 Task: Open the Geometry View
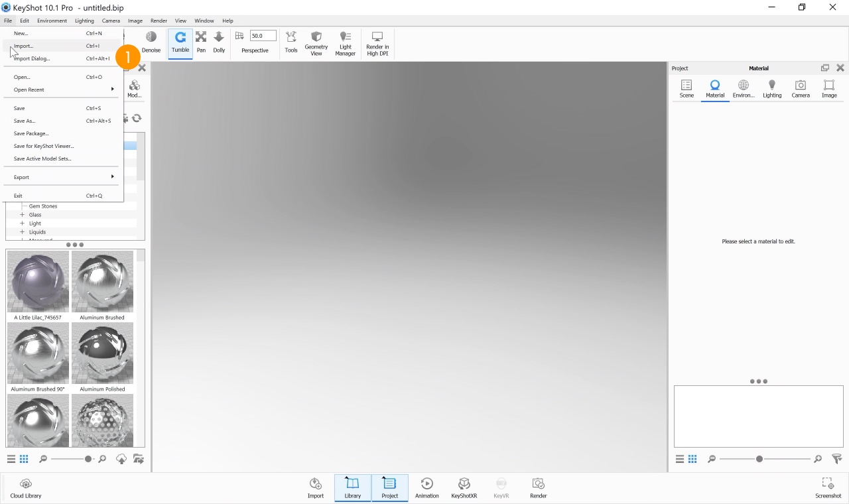point(316,42)
